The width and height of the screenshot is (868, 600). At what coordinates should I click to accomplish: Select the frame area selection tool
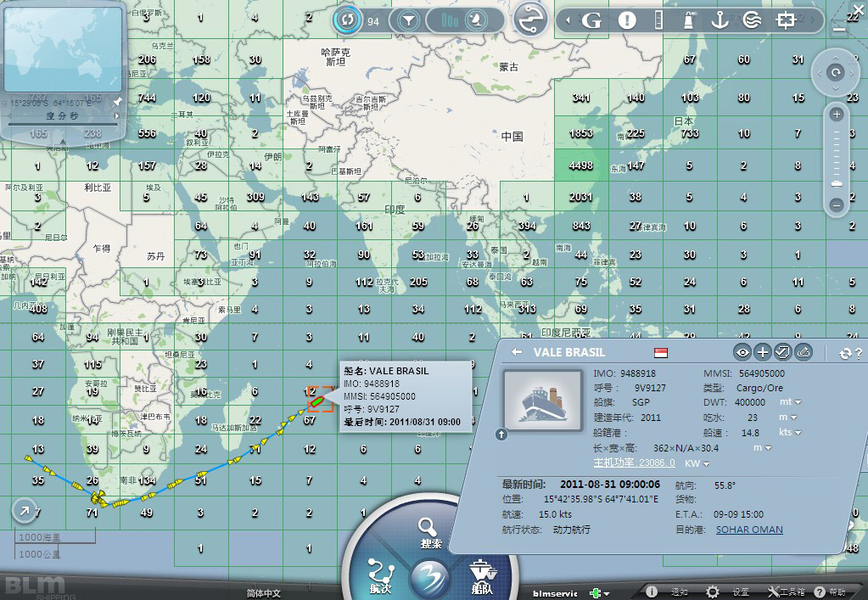786,20
